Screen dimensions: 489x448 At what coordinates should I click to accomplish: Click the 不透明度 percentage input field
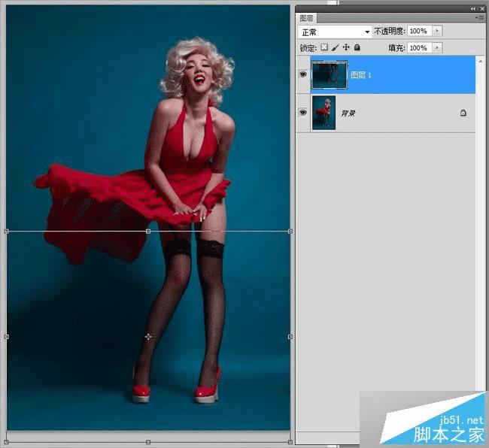click(x=419, y=32)
